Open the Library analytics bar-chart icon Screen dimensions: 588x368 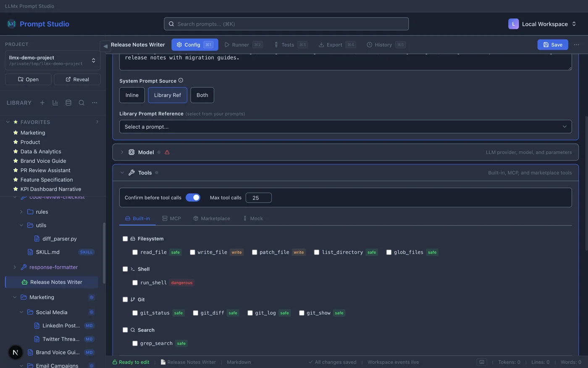(55, 103)
